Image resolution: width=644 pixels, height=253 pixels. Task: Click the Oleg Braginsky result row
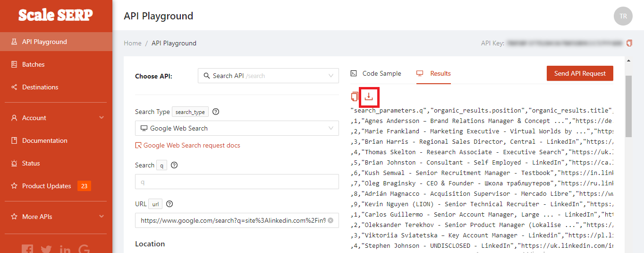click(x=482, y=183)
